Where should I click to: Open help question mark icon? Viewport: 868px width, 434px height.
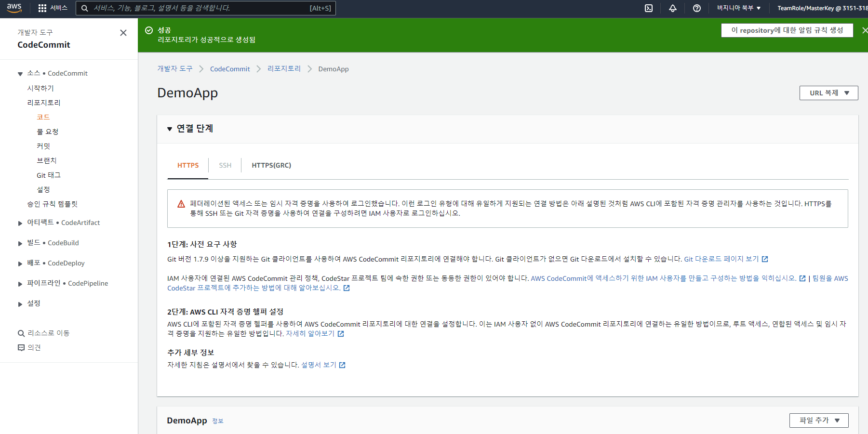point(697,8)
